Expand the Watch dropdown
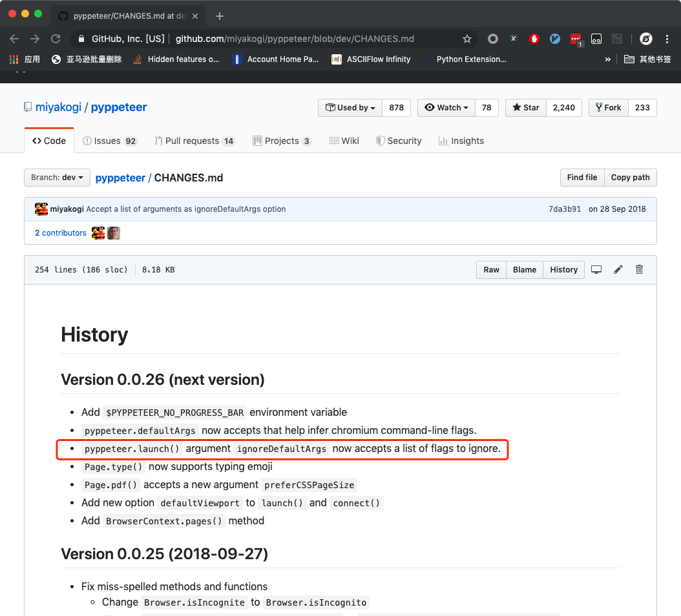This screenshot has width=681, height=616. (x=446, y=108)
